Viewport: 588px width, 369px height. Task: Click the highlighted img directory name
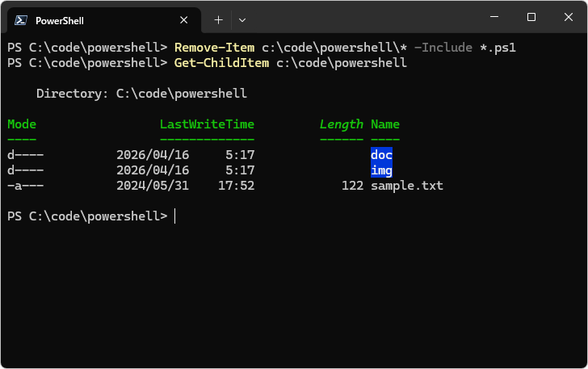[381, 170]
